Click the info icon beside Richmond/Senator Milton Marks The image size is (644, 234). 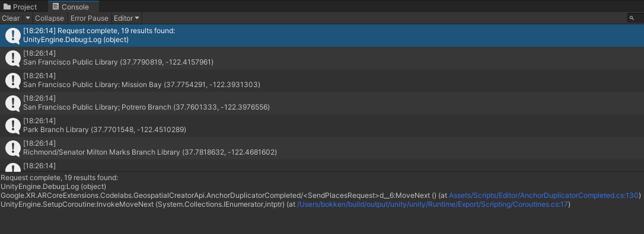[12, 149]
